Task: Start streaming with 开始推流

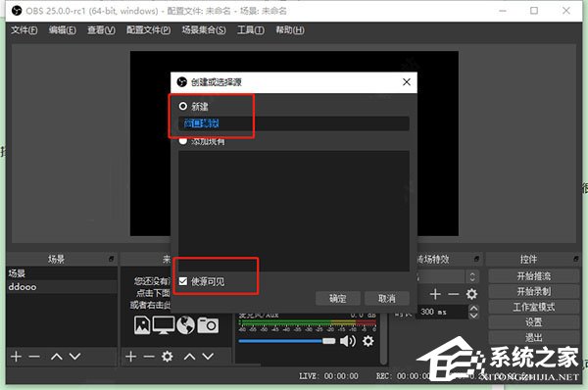Action: [x=534, y=276]
